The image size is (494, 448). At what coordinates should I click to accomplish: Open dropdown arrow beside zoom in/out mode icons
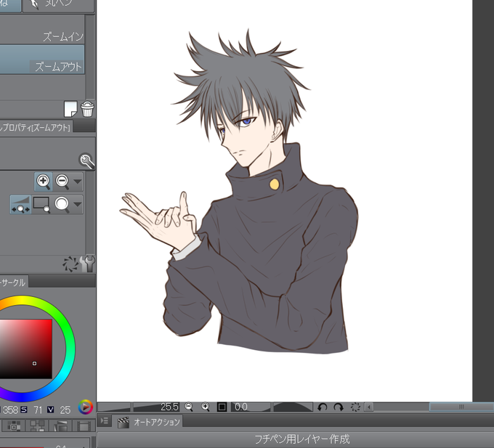coord(78,182)
